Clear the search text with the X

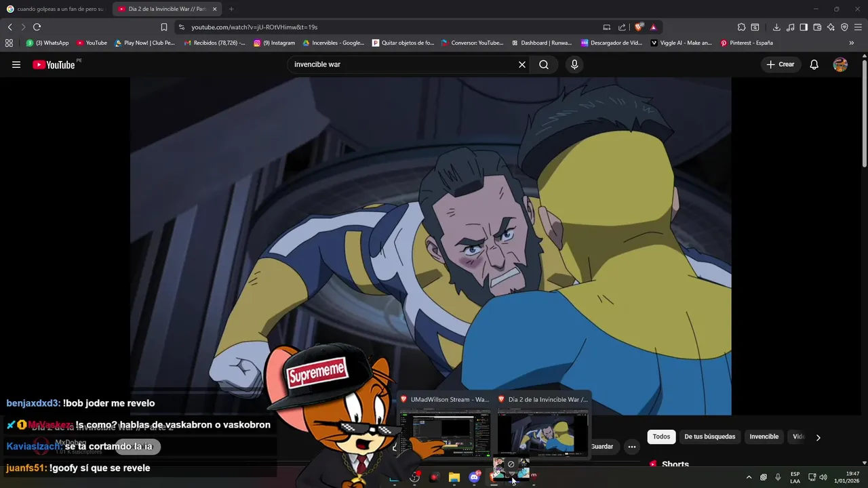522,64
